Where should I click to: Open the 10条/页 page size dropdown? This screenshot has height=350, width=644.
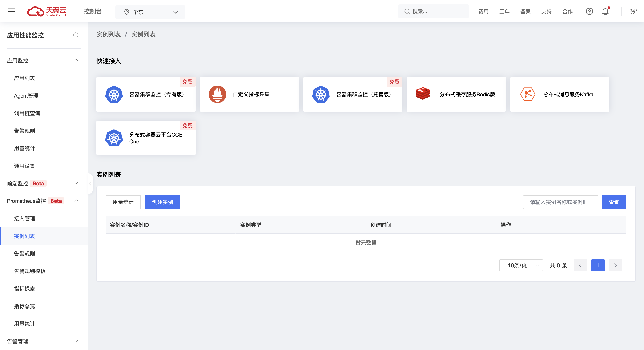[521, 265]
